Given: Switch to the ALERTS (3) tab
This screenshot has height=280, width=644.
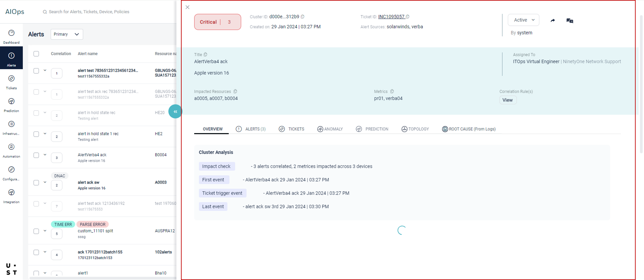Looking at the screenshot, I should 251,129.
